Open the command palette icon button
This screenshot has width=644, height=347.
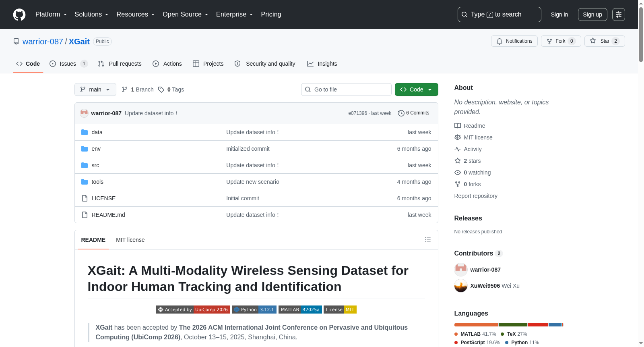619,15
